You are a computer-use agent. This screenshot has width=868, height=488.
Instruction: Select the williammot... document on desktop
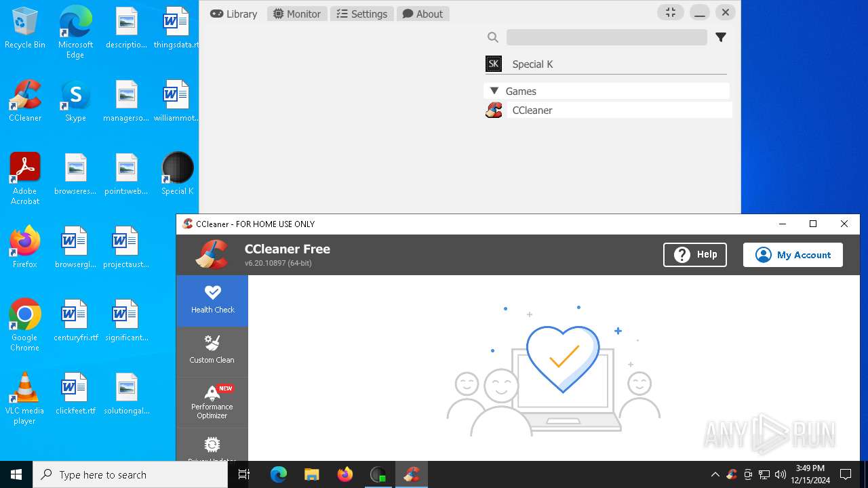click(176, 101)
